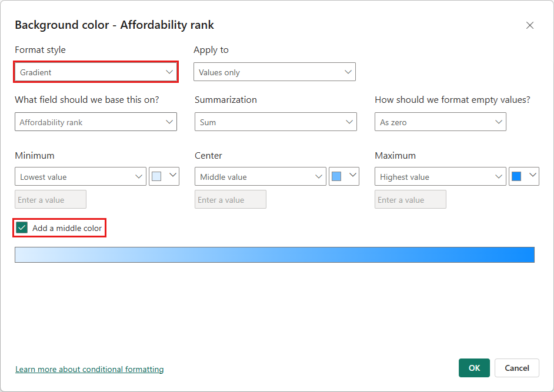This screenshot has height=392, width=554.
Task: Open the Summarization dropdown showing Sum
Action: point(275,122)
